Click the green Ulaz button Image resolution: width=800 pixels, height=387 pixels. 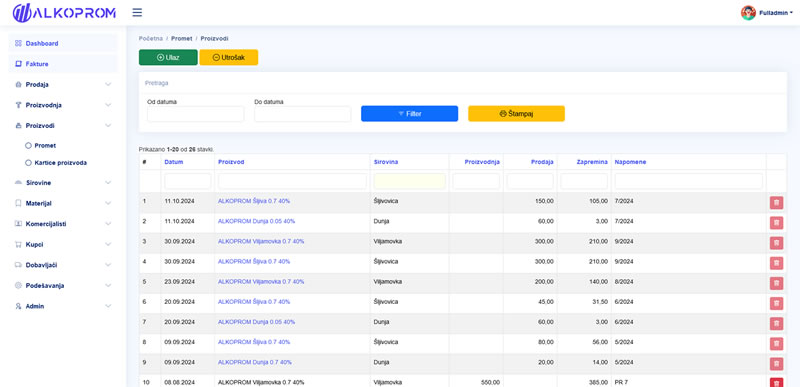[x=168, y=58]
